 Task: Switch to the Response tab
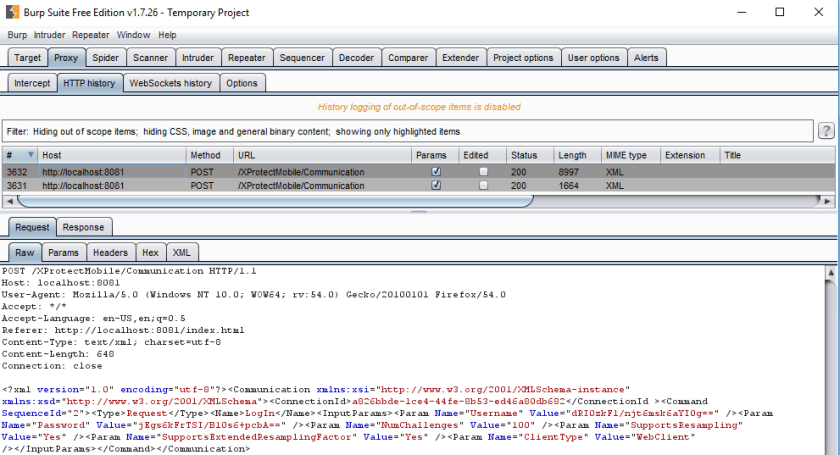click(x=84, y=227)
